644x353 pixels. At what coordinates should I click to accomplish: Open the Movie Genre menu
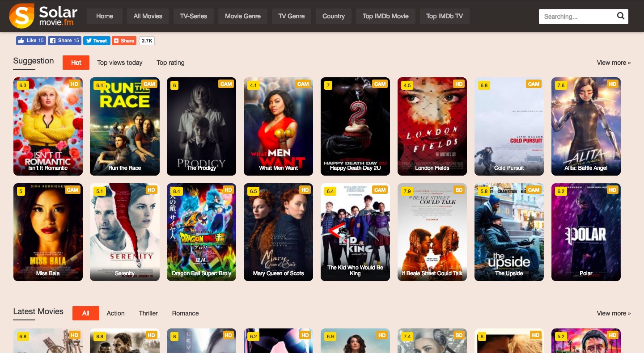point(243,16)
